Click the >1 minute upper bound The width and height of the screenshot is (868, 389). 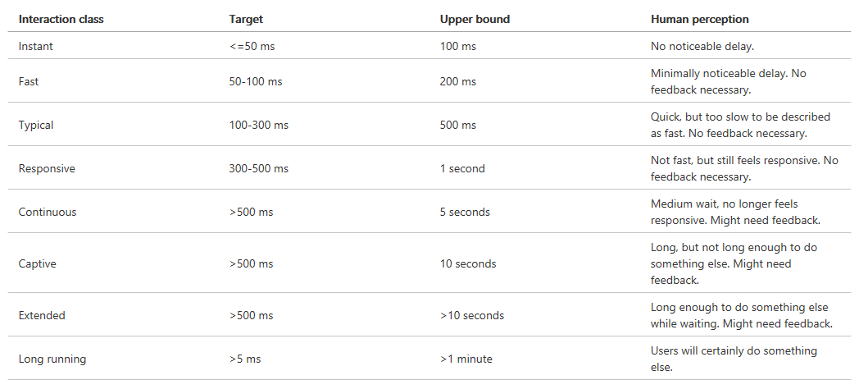coord(466,359)
